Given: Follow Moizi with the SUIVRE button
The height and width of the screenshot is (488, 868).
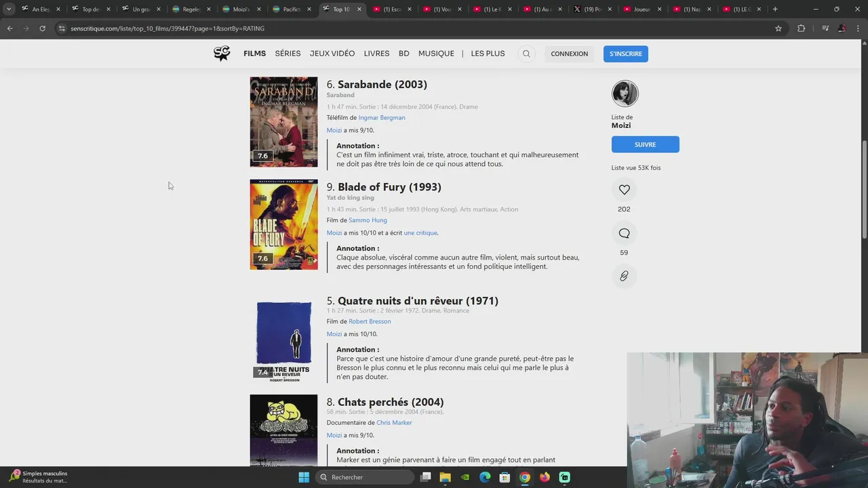Looking at the screenshot, I should coord(645,144).
